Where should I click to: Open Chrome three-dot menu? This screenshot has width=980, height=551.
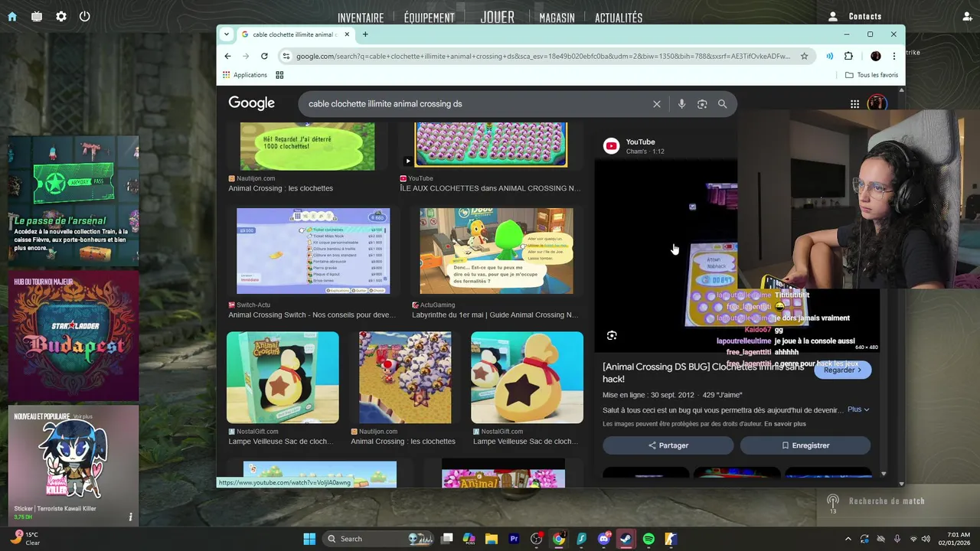[893, 56]
